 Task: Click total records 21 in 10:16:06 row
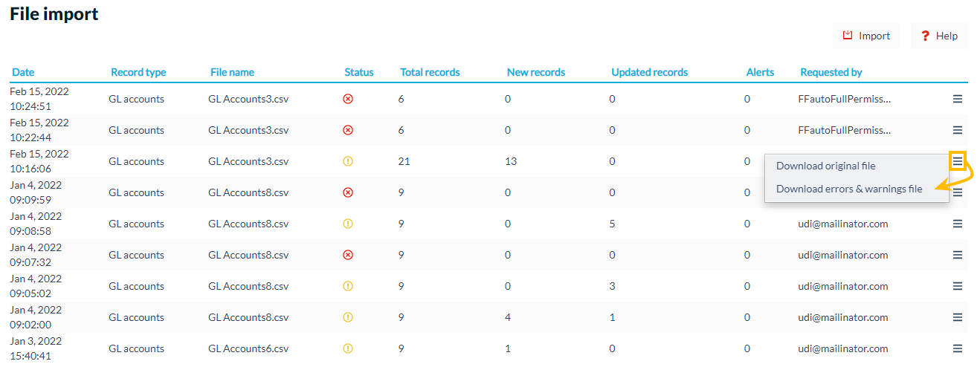[x=404, y=161]
